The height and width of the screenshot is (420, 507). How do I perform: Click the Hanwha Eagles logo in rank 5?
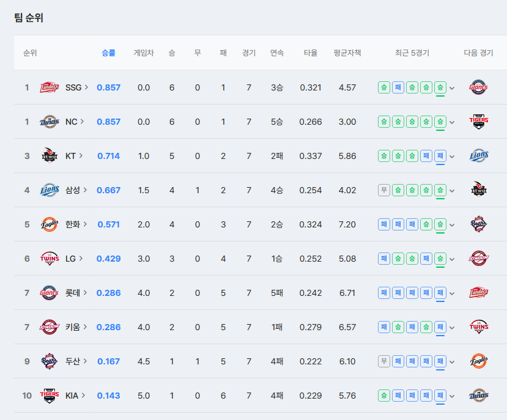[49, 224]
